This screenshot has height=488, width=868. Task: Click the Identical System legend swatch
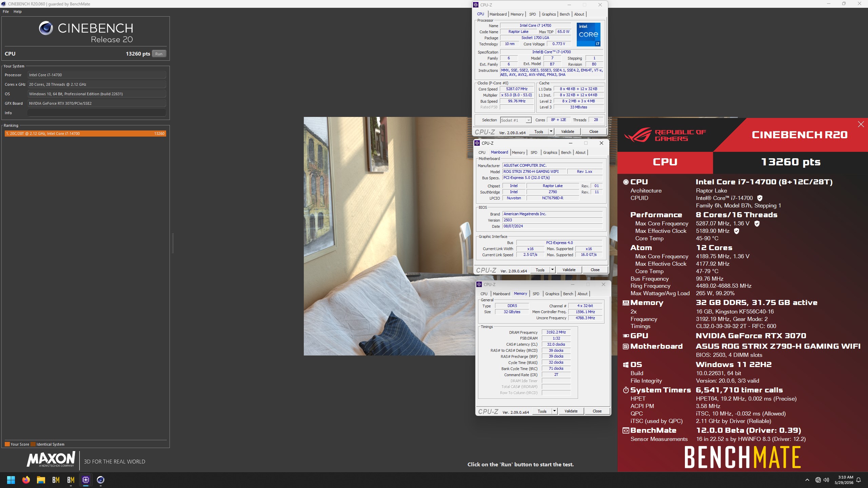(x=33, y=444)
